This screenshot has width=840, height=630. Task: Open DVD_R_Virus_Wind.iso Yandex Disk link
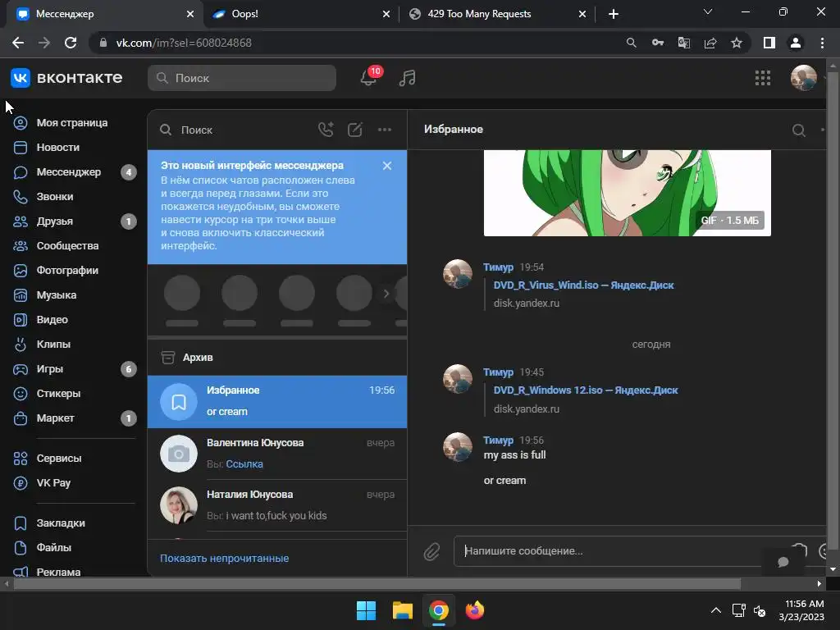point(583,285)
